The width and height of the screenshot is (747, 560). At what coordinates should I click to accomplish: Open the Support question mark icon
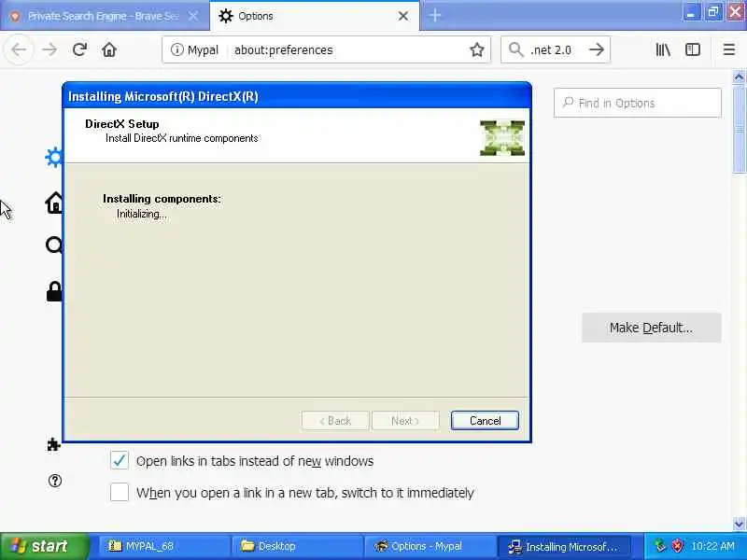click(x=55, y=481)
